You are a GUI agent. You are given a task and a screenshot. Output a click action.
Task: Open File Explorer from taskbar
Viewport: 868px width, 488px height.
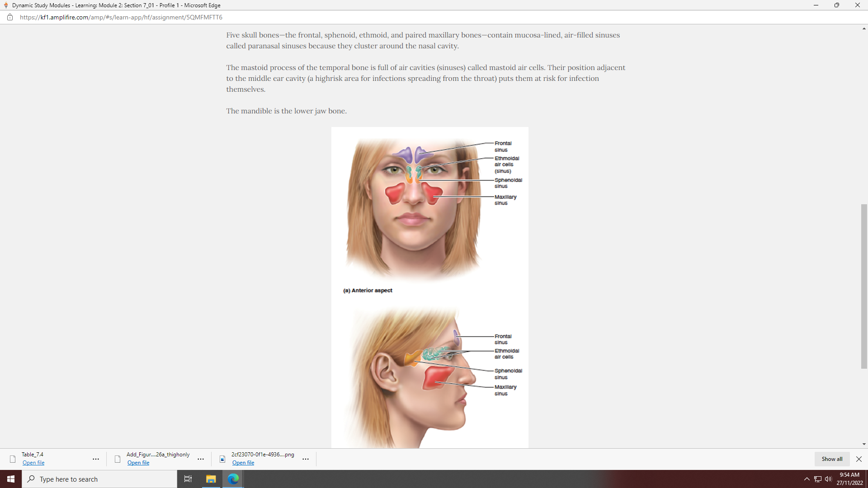(x=211, y=479)
